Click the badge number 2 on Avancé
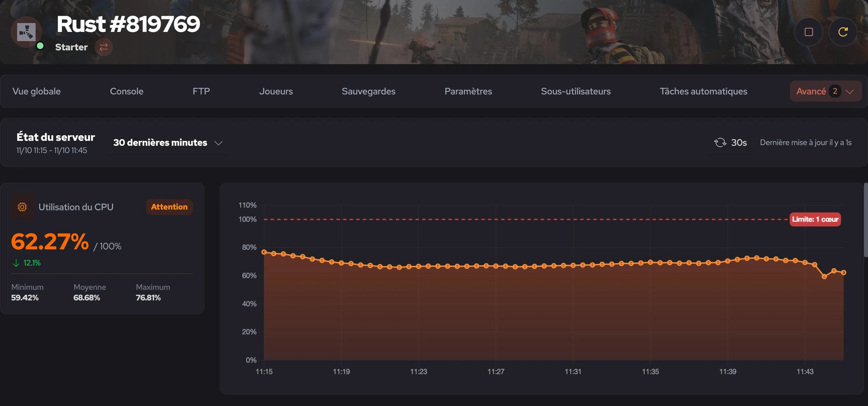 (835, 91)
